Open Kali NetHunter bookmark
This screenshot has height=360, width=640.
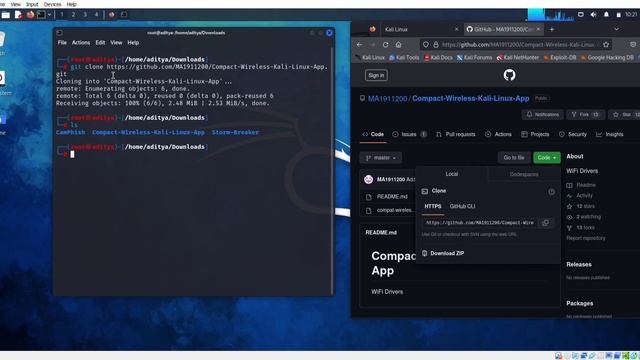coord(518,58)
